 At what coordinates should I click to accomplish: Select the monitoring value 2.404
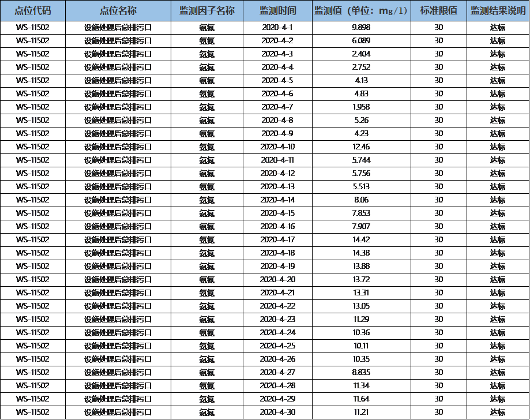362,54
